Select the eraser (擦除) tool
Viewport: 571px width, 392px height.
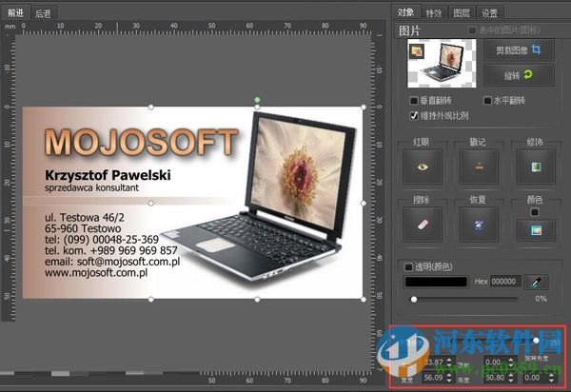coord(423,225)
